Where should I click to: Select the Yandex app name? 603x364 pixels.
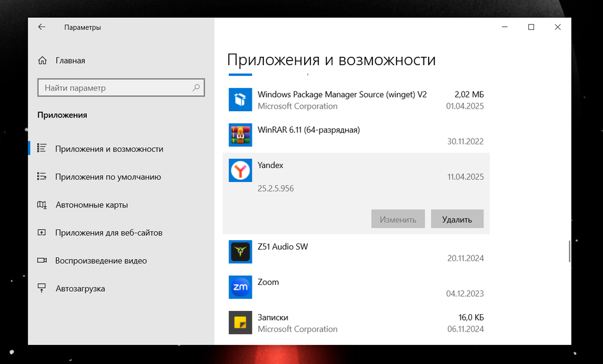270,165
